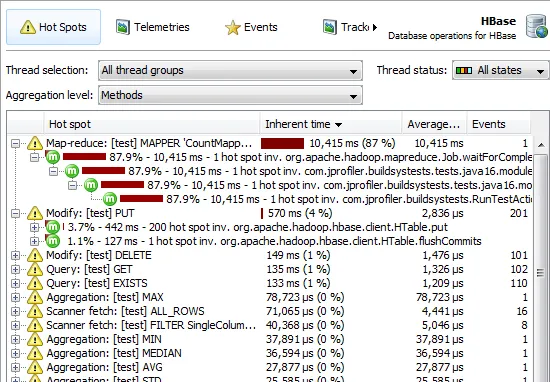Click warning icon of Modify PUT row
The image size is (550, 382).
click(x=35, y=213)
